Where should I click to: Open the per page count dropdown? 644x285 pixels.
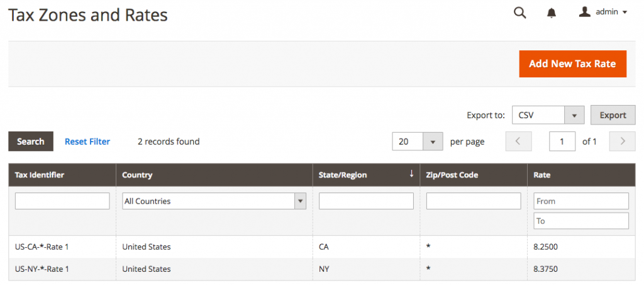[432, 142]
